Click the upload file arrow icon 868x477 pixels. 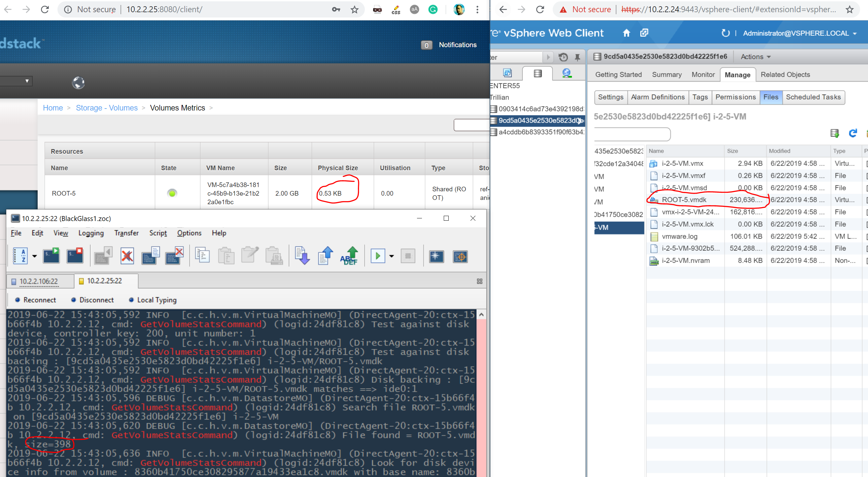(x=325, y=256)
